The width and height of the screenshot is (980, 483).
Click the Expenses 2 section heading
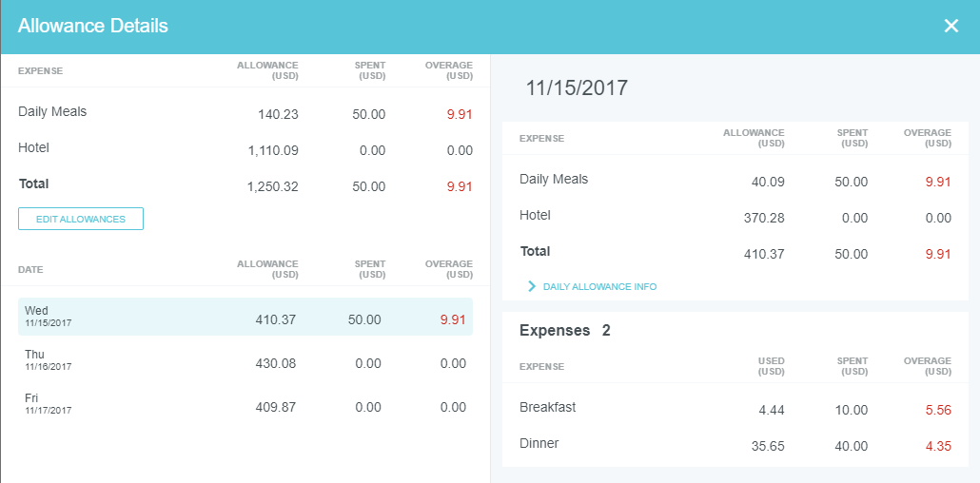coord(564,330)
